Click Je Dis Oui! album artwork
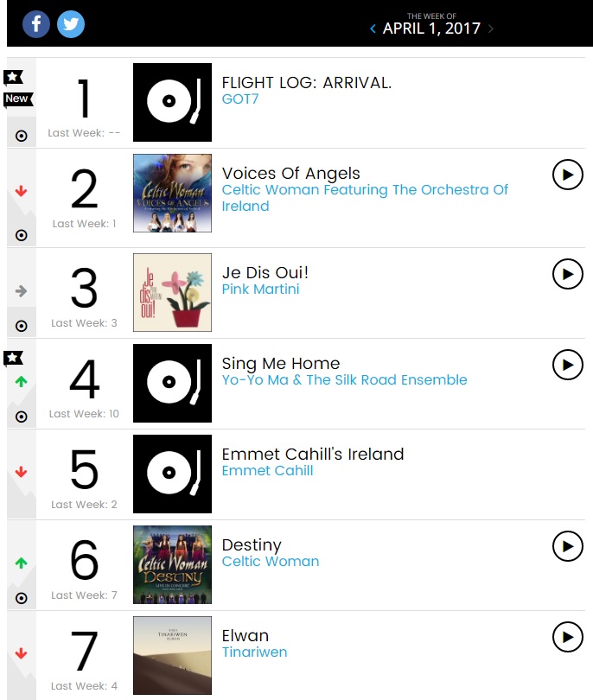 pos(172,292)
